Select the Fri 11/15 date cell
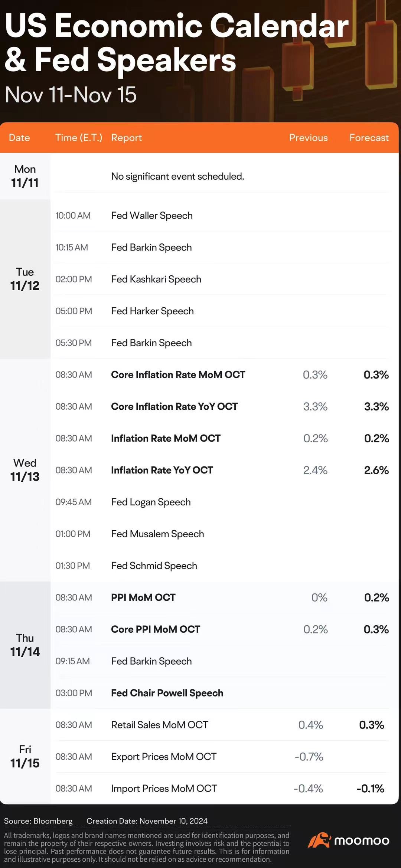 pyautogui.click(x=25, y=756)
